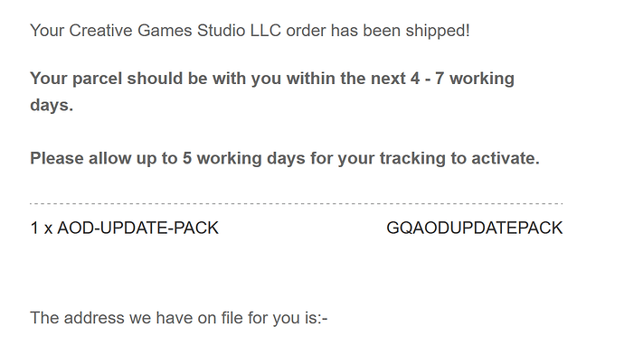Click the product code GQAODUPDATEPACK

475,229
